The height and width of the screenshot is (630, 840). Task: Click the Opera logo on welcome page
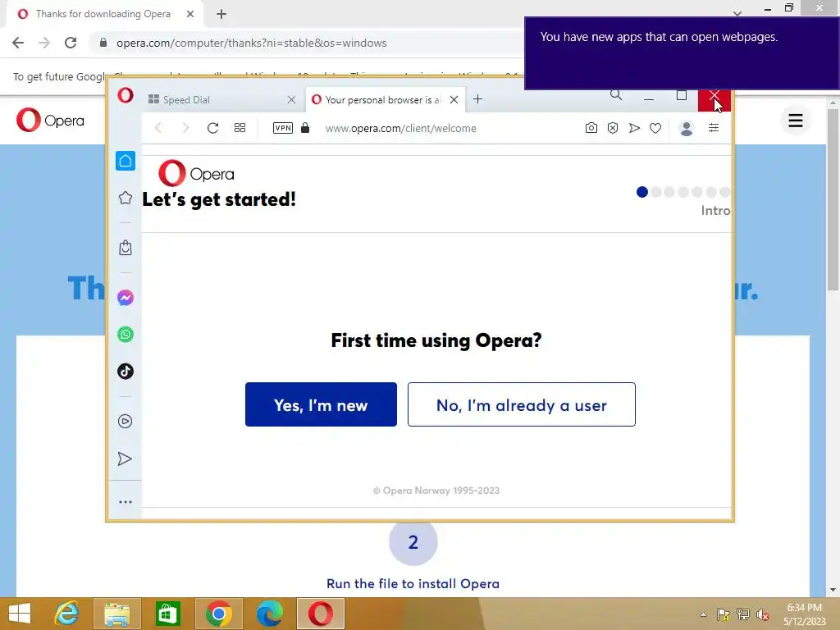click(x=196, y=173)
